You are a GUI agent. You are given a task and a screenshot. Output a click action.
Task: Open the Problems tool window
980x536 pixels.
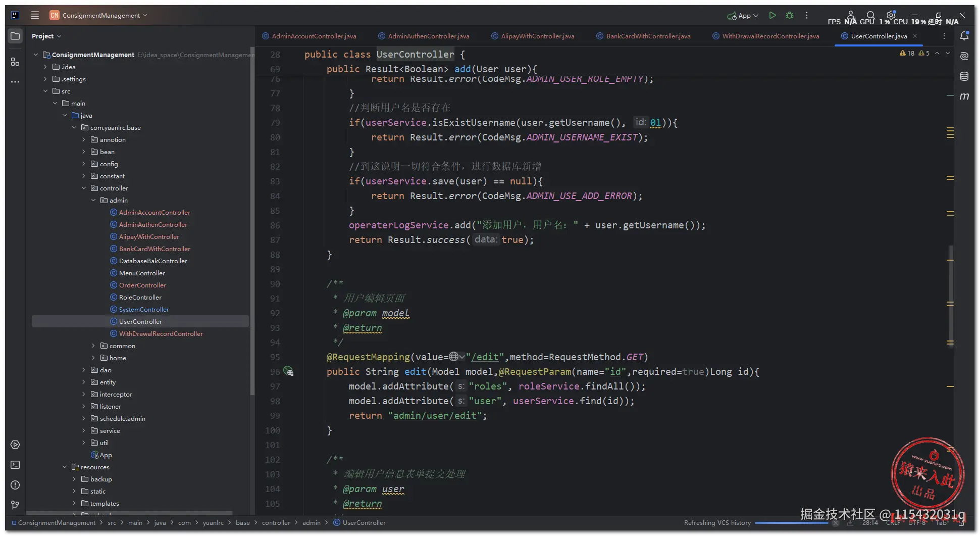coord(15,485)
